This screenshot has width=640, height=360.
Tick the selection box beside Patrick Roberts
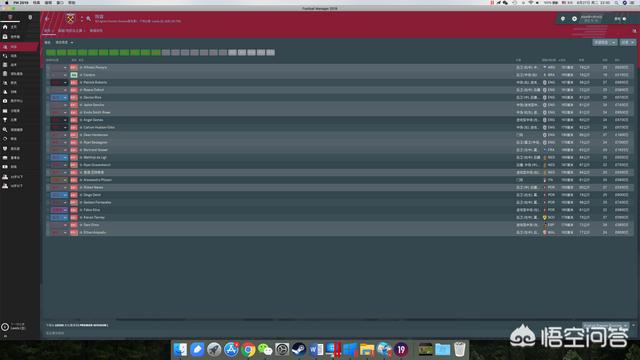coord(48,82)
